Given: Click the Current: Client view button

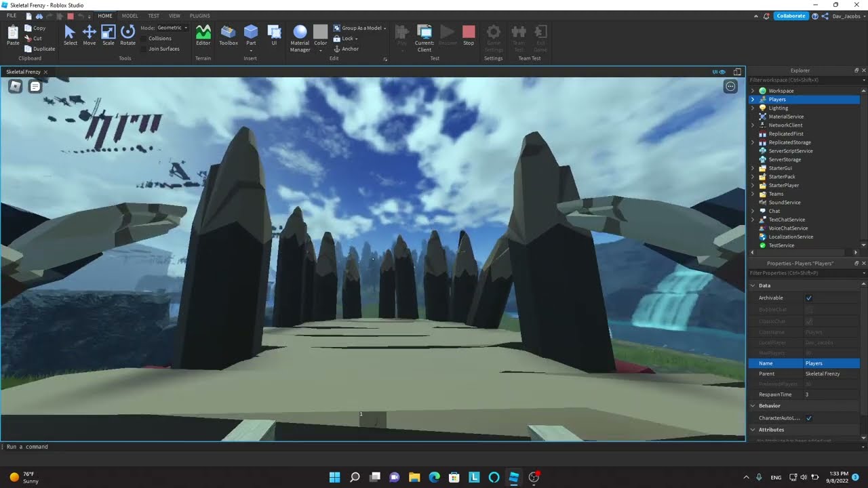Looking at the screenshot, I should [425, 39].
